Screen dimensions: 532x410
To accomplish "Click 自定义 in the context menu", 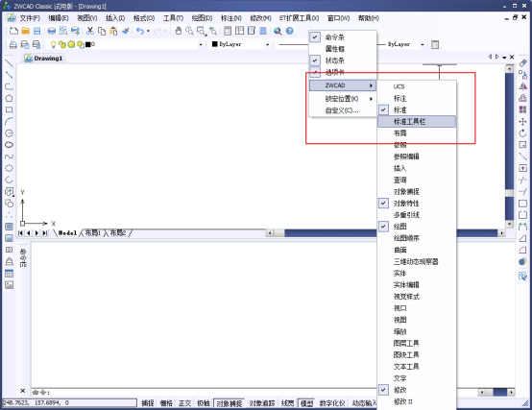I will pyautogui.click(x=343, y=110).
